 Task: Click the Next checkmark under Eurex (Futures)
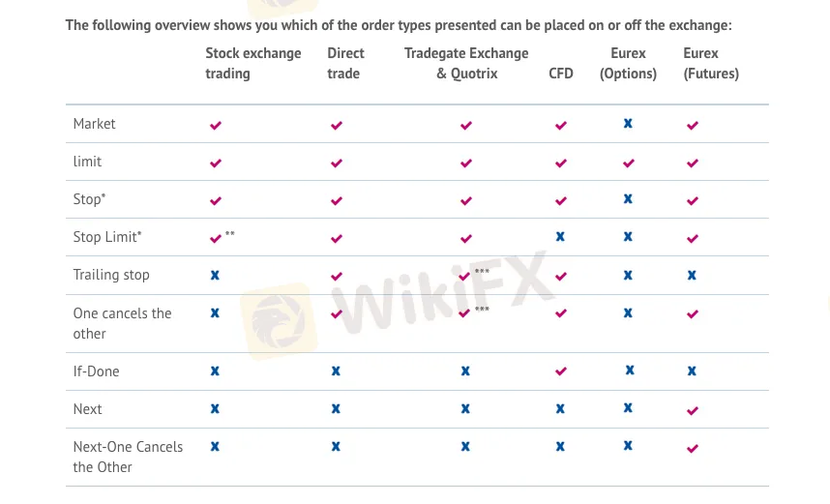coord(693,410)
